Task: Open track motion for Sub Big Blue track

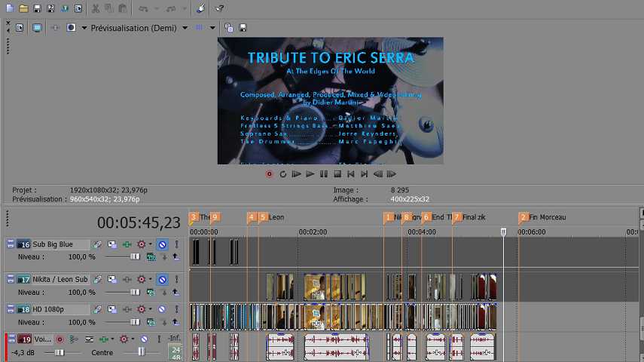Action: (98, 244)
